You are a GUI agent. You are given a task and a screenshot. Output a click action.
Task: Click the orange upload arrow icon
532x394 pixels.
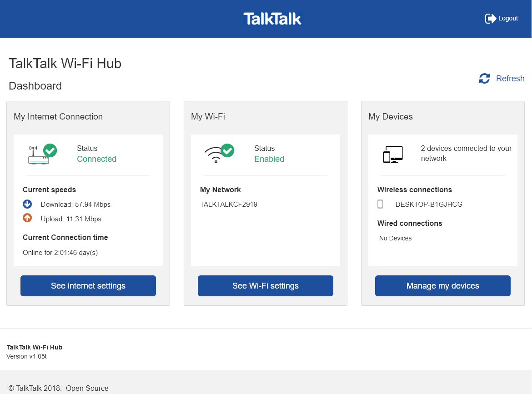point(27,218)
